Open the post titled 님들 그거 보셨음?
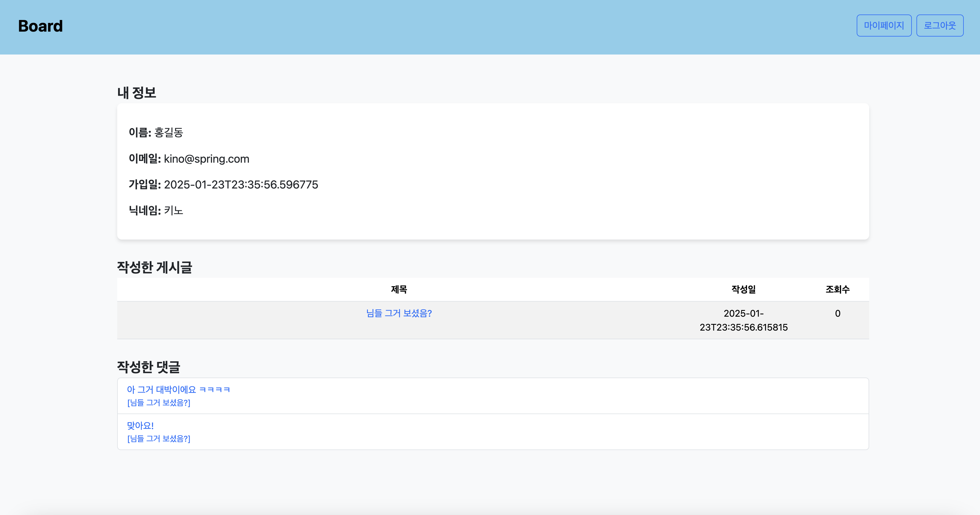Screen dimensions: 980x515 [399, 313]
